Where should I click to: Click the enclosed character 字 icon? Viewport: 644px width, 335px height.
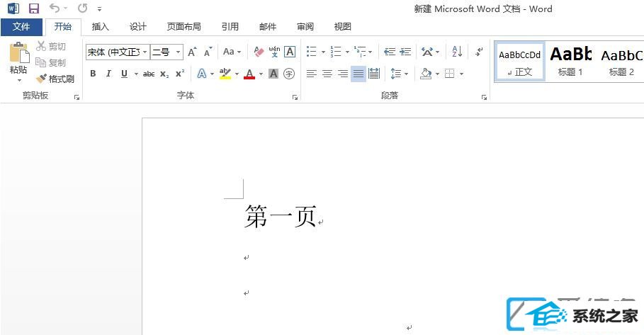[x=289, y=74]
